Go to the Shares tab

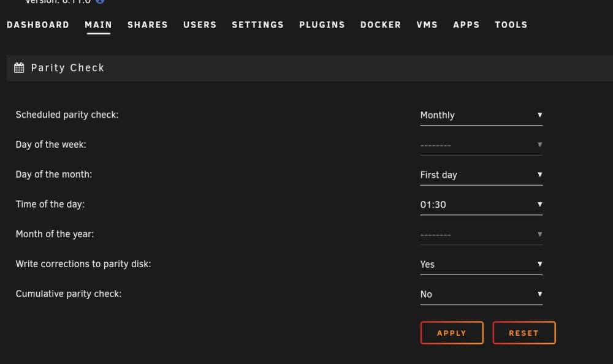148,25
